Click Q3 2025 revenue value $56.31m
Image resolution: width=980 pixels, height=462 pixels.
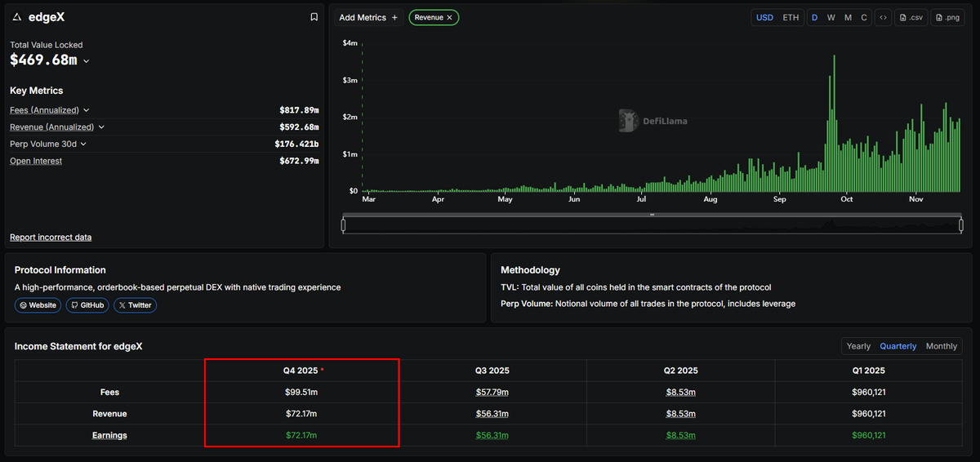coord(492,414)
